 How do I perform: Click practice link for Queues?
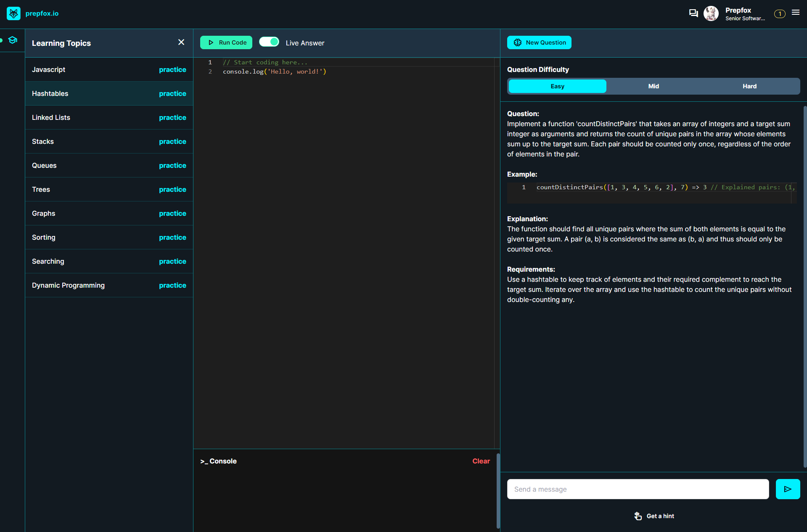pos(172,166)
